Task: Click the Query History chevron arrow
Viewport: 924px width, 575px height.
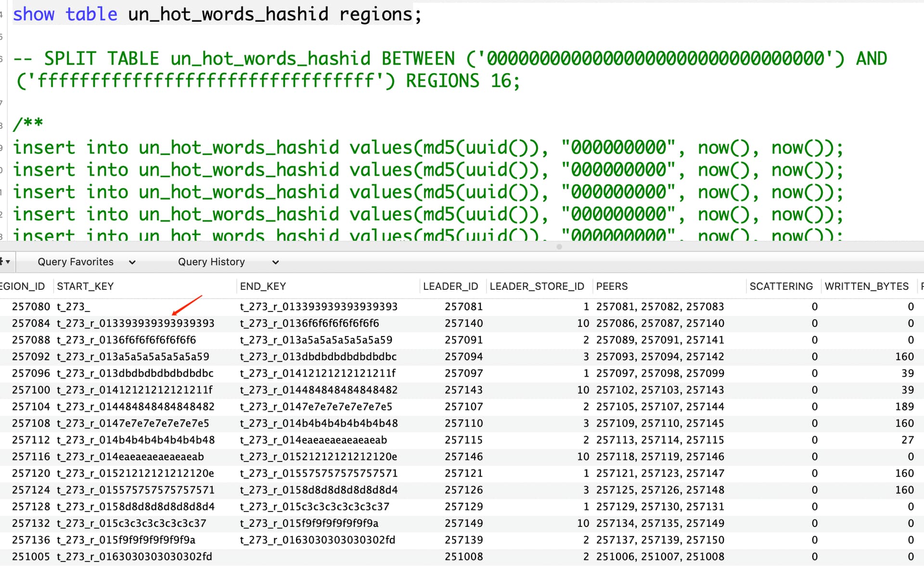Action: point(275,262)
